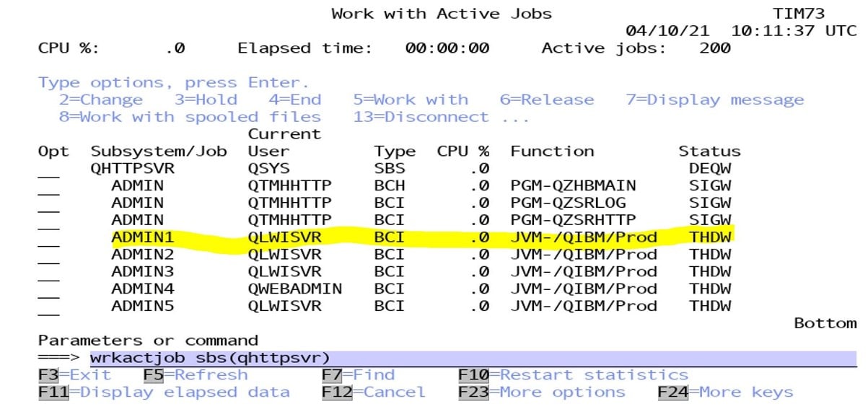
Task: Click Opt field for highlighted ADMIN1 job
Action: point(48,237)
